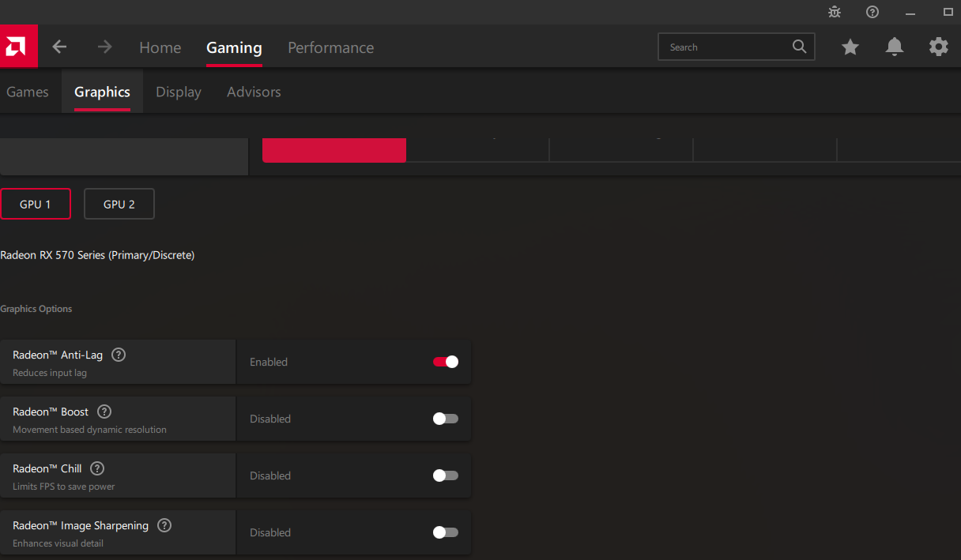Viewport: 961px width, 560px height.
Task: Click the AMD logo icon
Action: point(18,47)
